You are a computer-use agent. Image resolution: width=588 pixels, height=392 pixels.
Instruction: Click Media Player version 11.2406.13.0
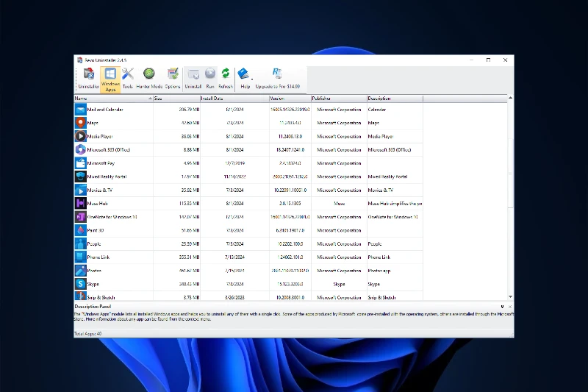[290, 137]
